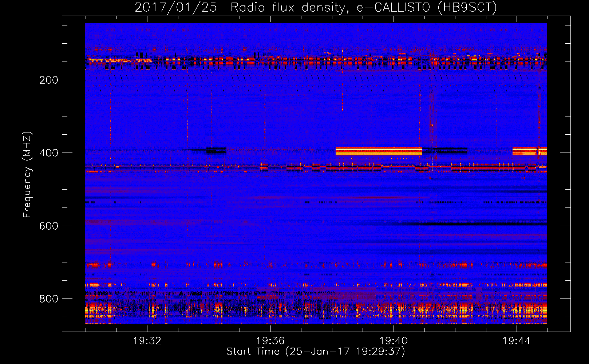
Task: Click the 800 frequency tick label
Action: tap(49, 299)
